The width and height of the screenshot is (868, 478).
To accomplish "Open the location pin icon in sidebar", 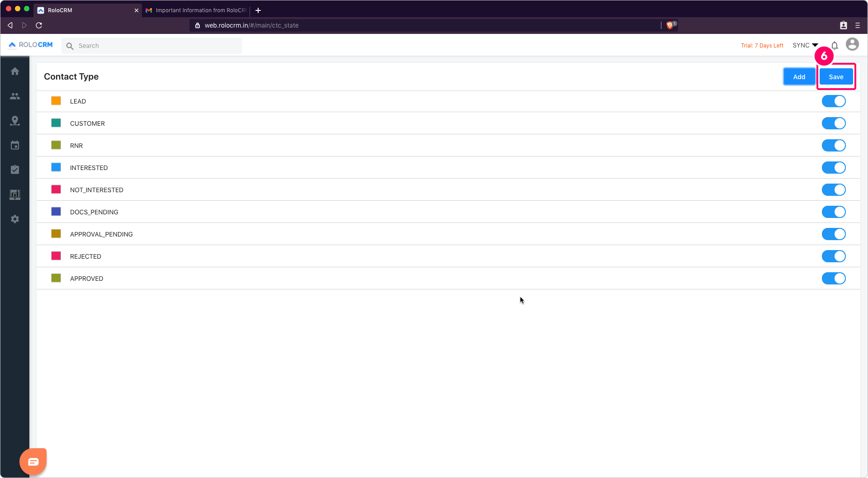I will (15, 121).
